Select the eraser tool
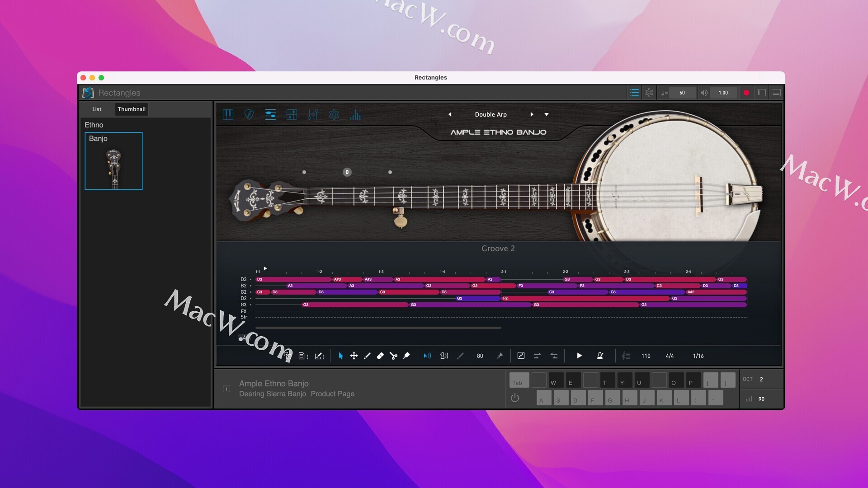This screenshot has height=488, width=868. 380,356
